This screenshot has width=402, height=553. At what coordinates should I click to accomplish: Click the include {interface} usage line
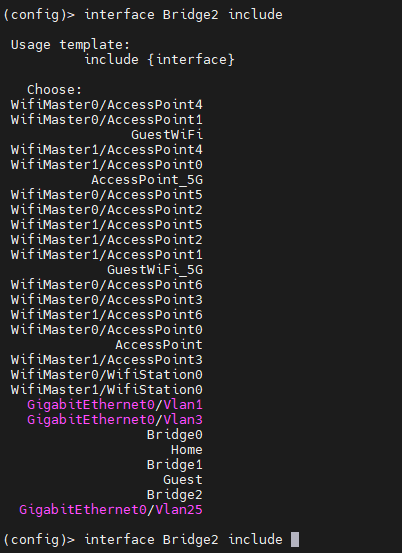[x=159, y=60]
